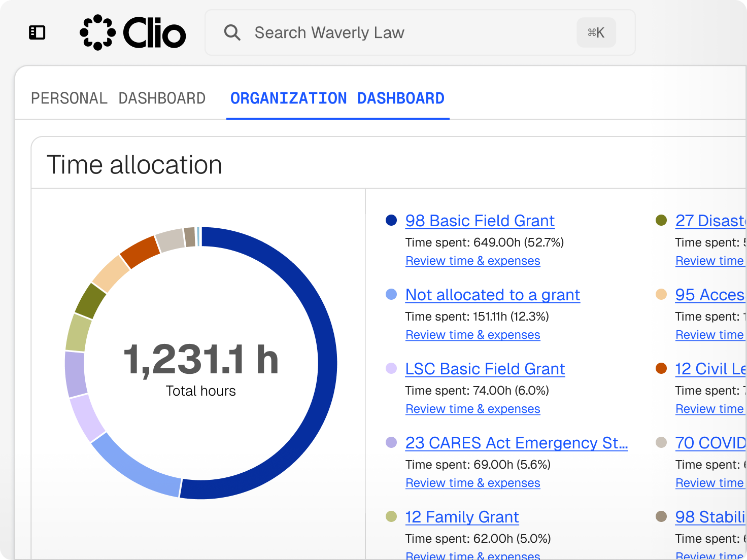Click orange dot beside 12 Civil Le
Screen dimensions: 747x560
click(x=661, y=368)
